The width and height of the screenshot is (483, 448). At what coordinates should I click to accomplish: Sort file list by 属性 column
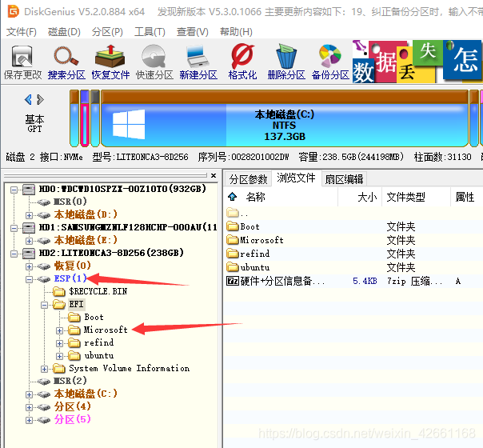coord(465,197)
